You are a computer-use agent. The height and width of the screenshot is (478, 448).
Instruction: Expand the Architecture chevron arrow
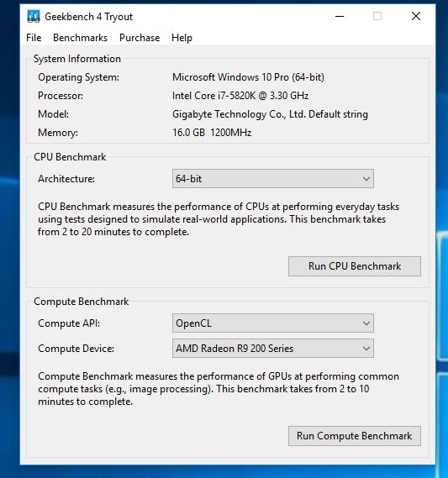point(366,179)
